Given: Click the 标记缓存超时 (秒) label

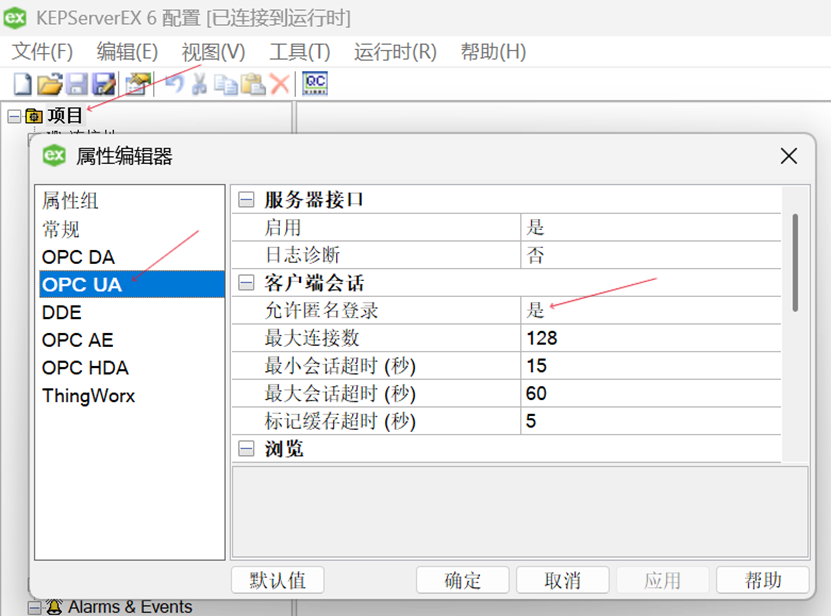Looking at the screenshot, I should coord(340,421).
